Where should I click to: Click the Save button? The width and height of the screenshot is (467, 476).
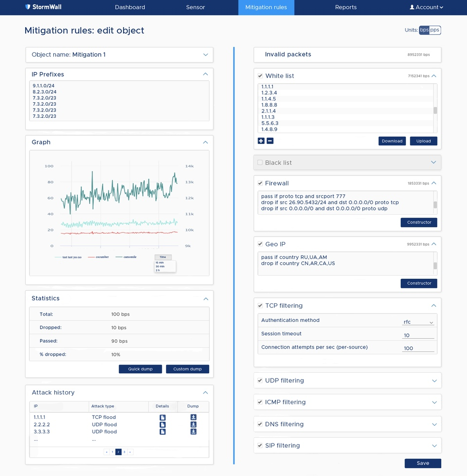click(x=423, y=463)
